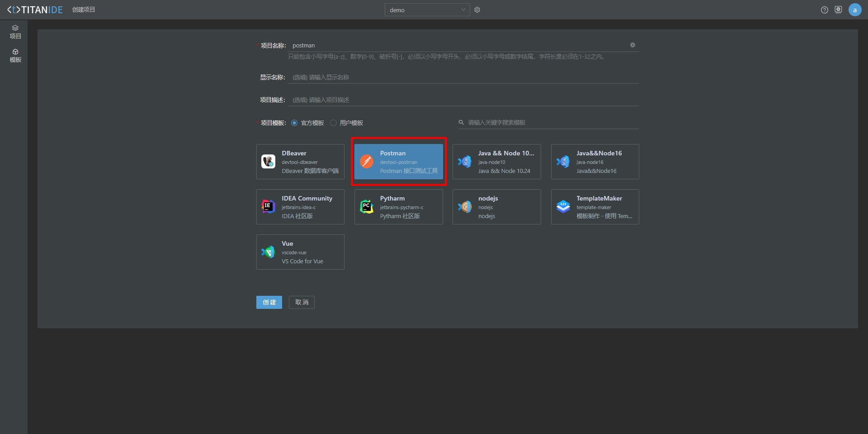The image size is (868, 434).
Task: Click the Postman template icon
Action: click(367, 161)
